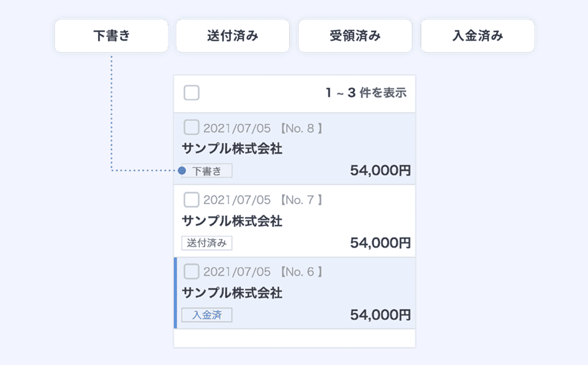Click the 1～3 件を表示 count text
Viewport: 588px width, 365px height.
click(366, 93)
